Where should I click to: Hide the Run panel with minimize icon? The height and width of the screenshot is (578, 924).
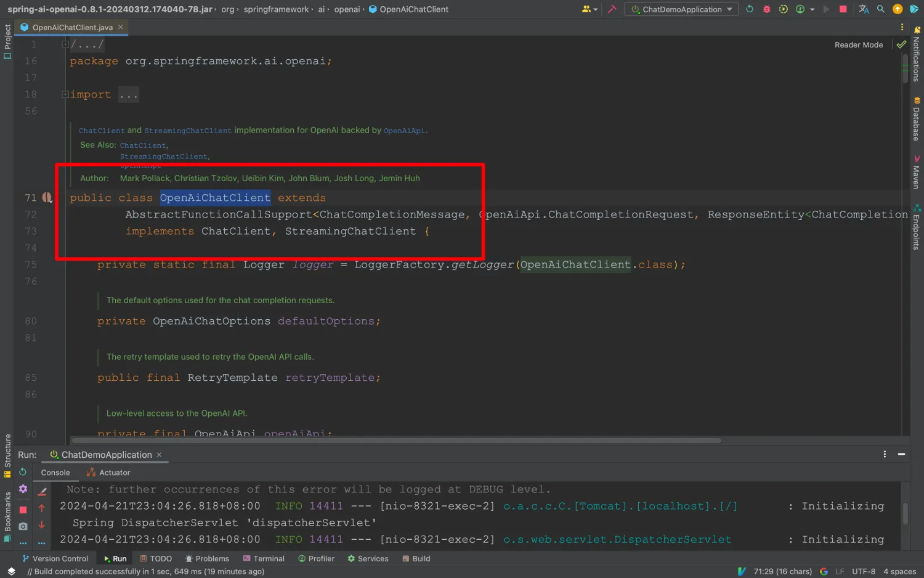[x=901, y=454]
